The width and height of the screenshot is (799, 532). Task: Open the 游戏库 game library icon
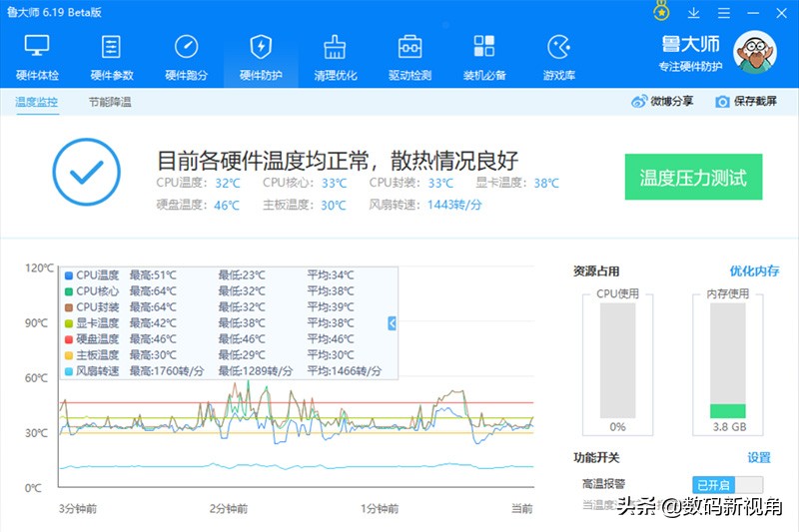pyautogui.click(x=558, y=47)
